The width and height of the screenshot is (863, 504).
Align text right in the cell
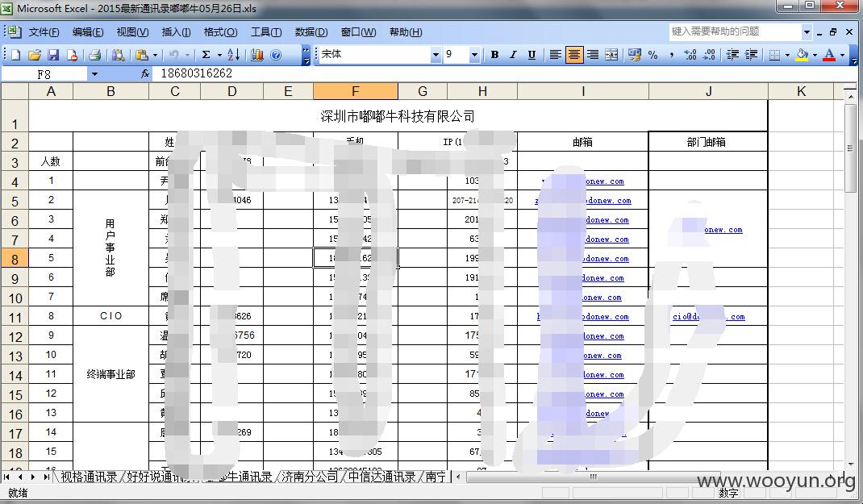[593, 55]
